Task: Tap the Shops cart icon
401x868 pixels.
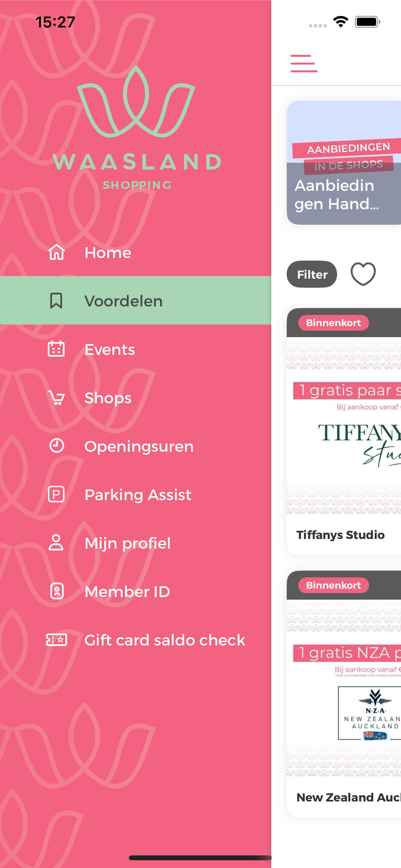Action: point(56,398)
